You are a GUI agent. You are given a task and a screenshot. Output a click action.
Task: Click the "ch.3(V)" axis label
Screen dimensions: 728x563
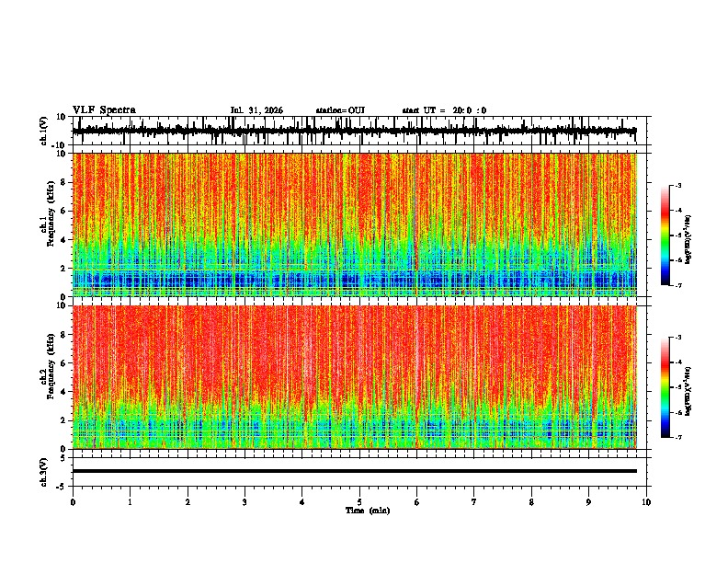click(x=43, y=473)
